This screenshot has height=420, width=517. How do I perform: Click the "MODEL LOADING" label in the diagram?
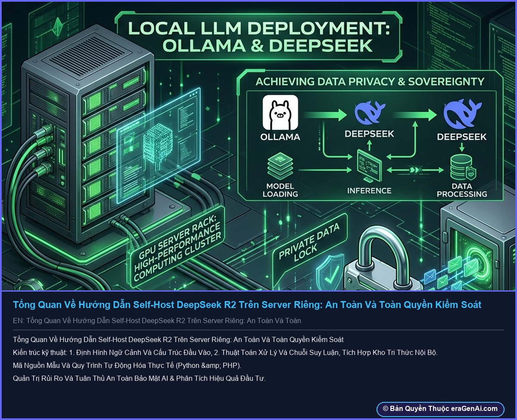(280, 190)
